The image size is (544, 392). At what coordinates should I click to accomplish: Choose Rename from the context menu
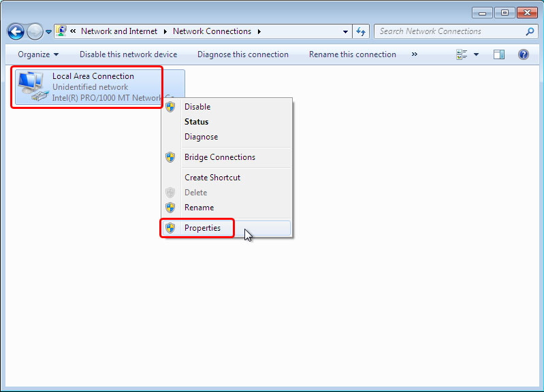(x=226, y=208)
